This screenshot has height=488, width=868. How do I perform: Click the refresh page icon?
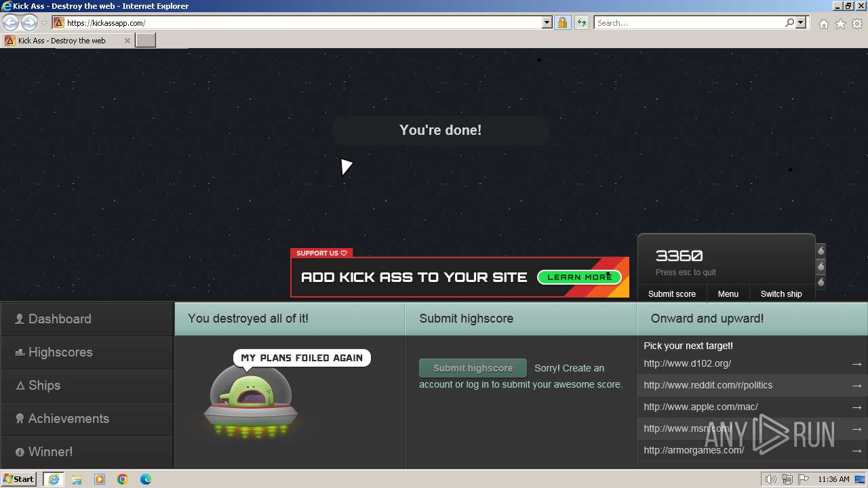click(x=581, y=22)
